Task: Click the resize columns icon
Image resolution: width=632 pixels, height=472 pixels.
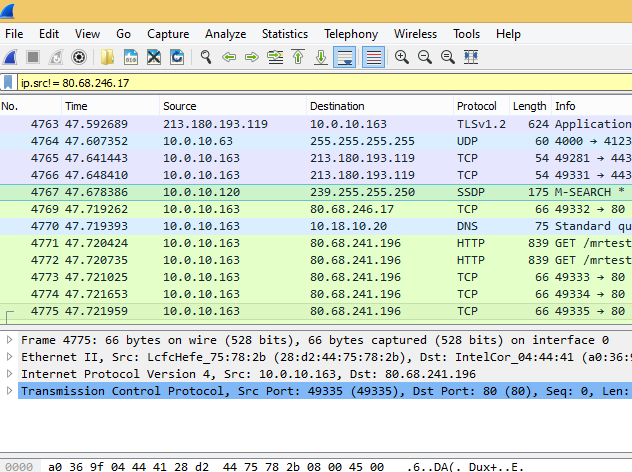Action: [x=471, y=57]
